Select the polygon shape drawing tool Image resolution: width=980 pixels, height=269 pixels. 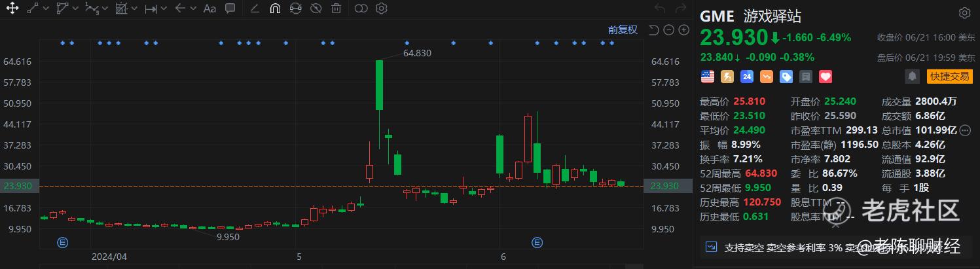pyautogui.click(x=62, y=9)
